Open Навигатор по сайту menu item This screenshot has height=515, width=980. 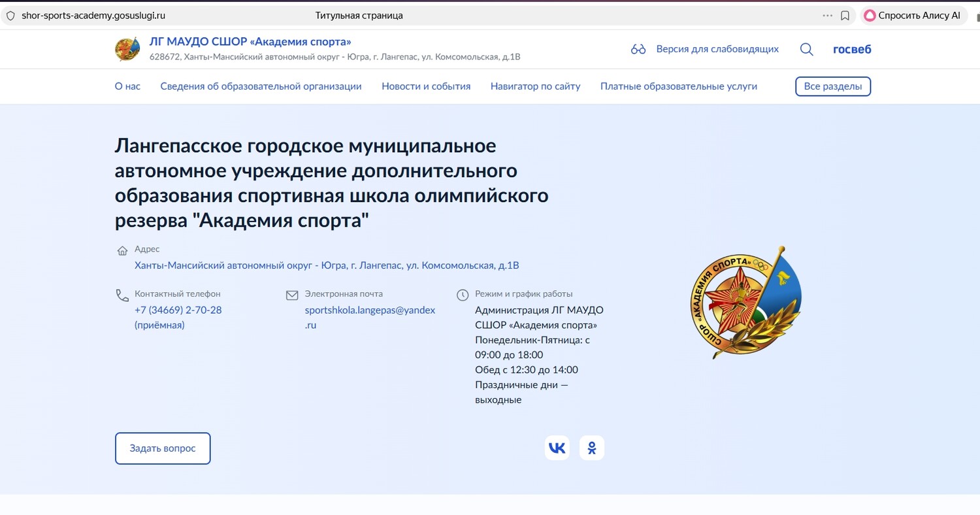(x=535, y=86)
